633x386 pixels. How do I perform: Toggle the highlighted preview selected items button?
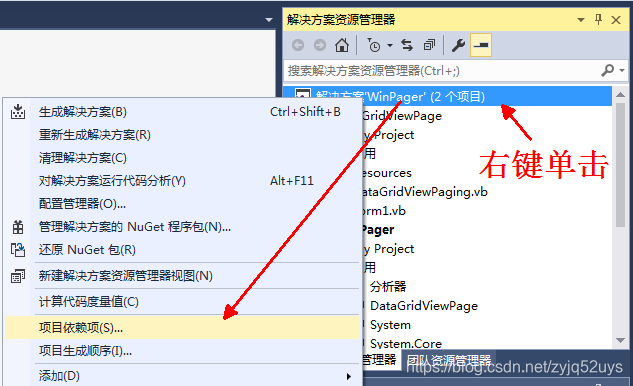[481, 45]
